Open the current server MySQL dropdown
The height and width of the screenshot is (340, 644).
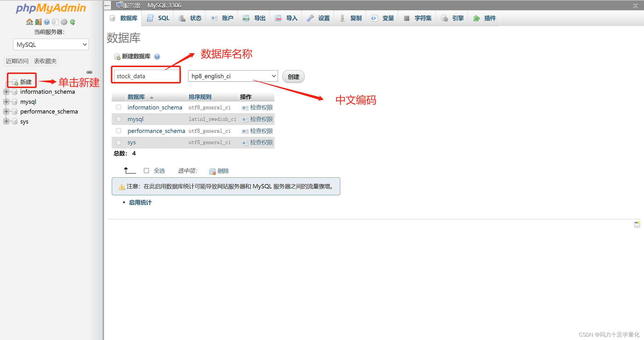tap(51, 44)
